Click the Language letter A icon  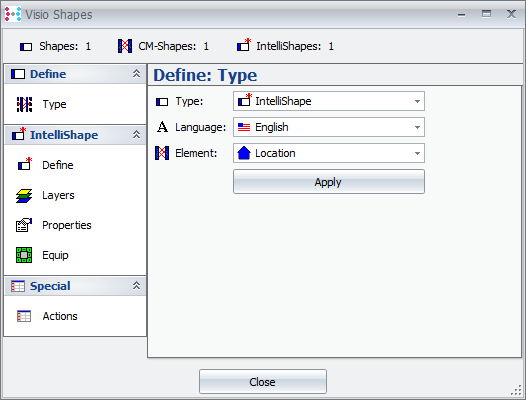pyautogui.click(x=162, y=127)
